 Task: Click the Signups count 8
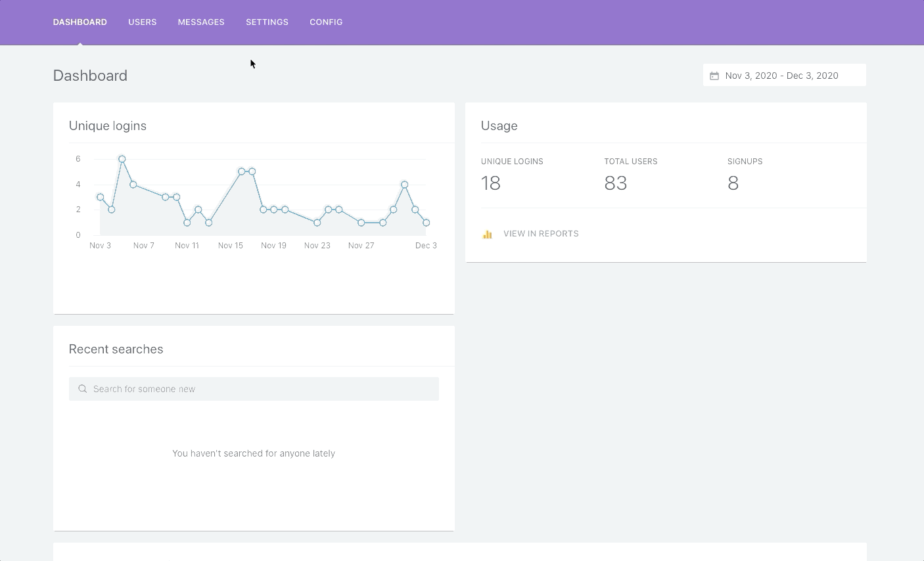[x=733, y=183]
